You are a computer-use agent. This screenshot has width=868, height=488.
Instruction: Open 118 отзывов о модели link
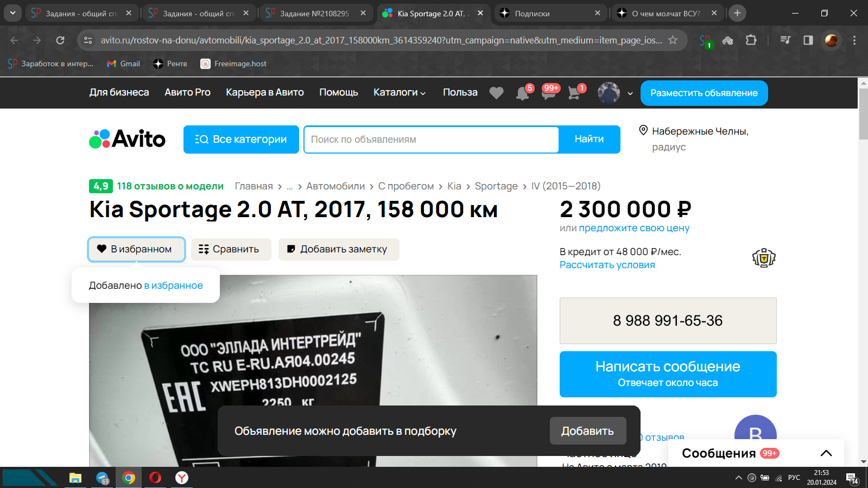(x=170, y=186)
